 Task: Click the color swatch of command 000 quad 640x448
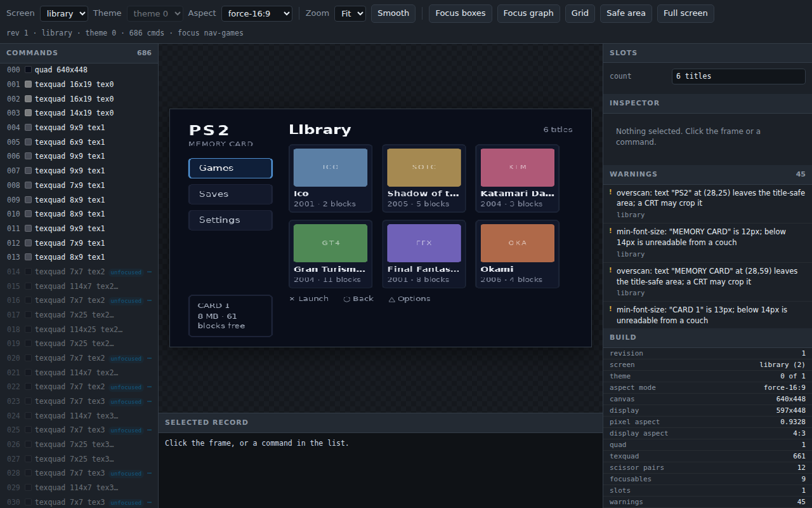pyautogui.click(x=28, y=70)
